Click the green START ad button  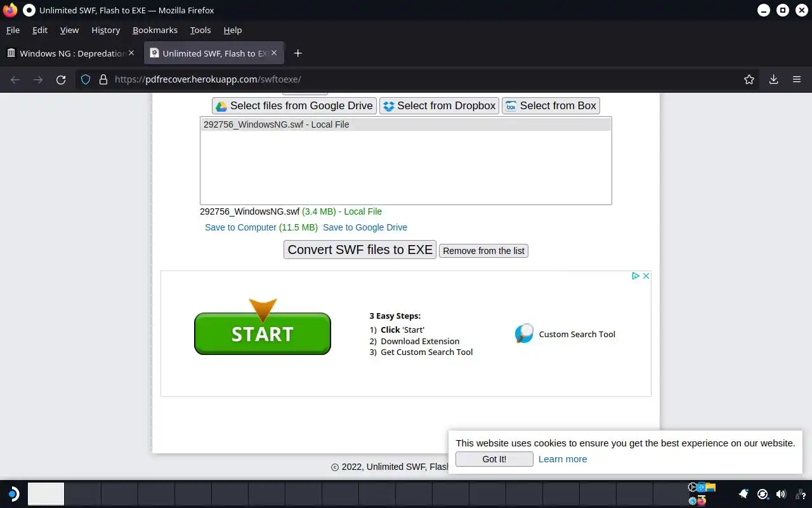[x=263, y=333]
